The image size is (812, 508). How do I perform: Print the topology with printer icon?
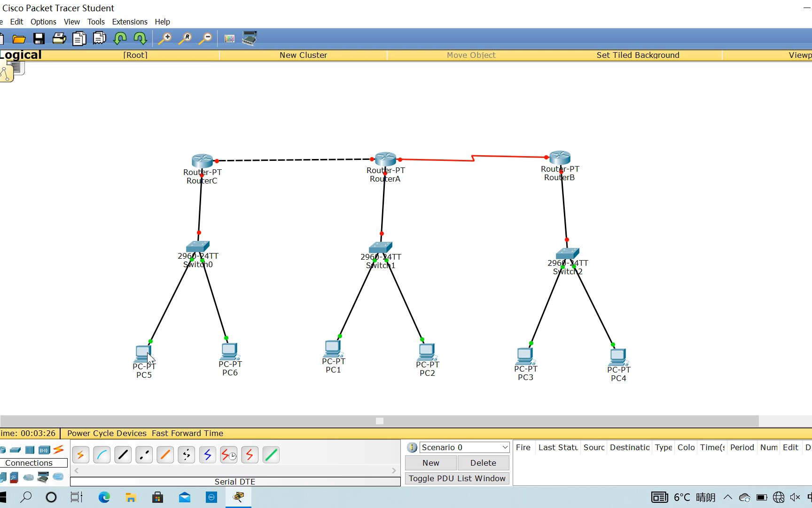[59, 39]
